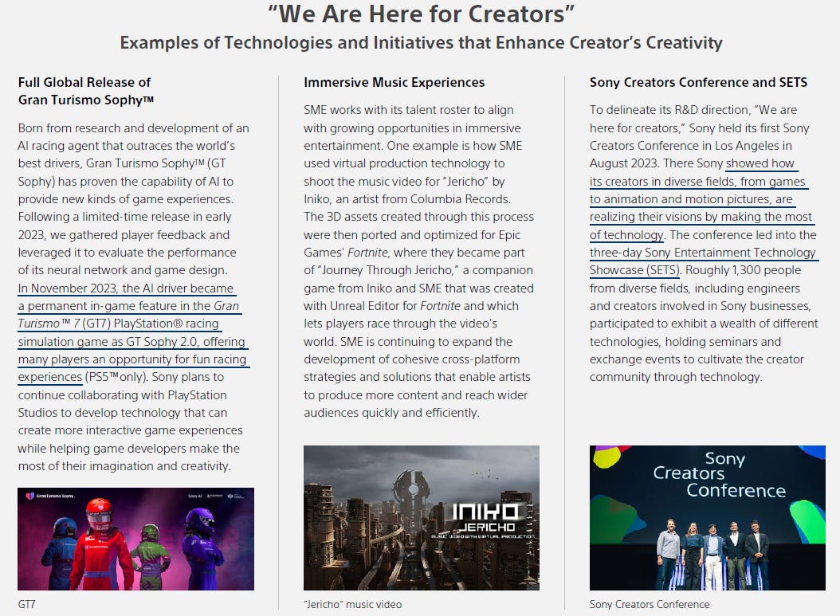Click the heading "Sony Creators Conference and SETS"
840x616 pixels.
coord(699,82)
